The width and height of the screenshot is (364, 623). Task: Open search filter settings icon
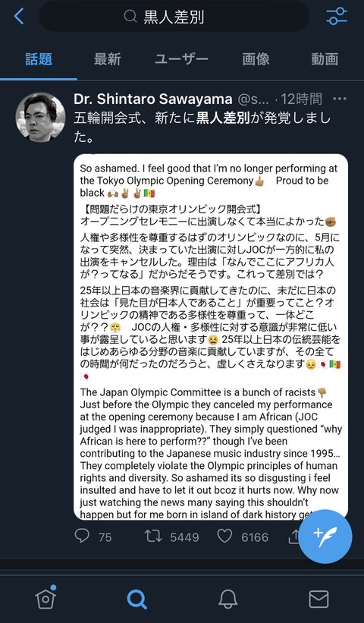tap(337, 16)
